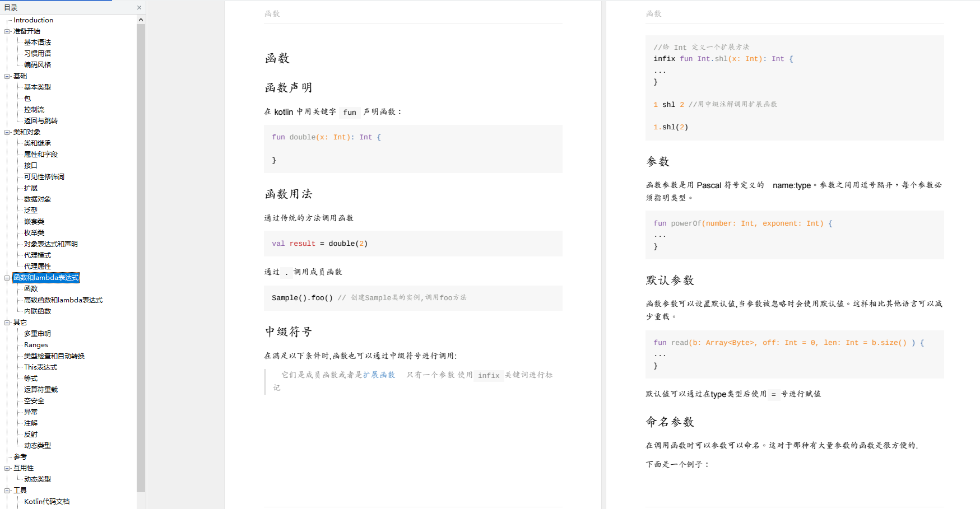Click the 函数声明 heading text
This screenshot has width=980, height=509.
click(289, 88)
